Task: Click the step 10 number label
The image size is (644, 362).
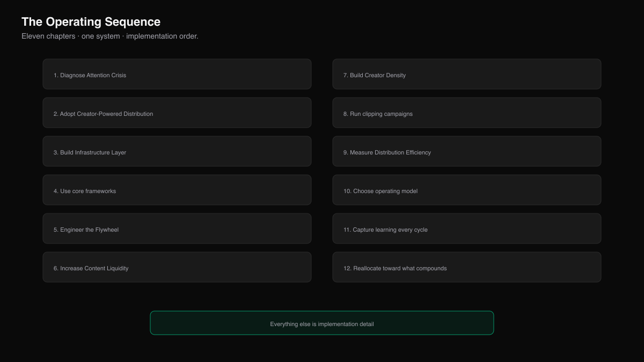Action: pyautogui.click(x=347, y=191)
